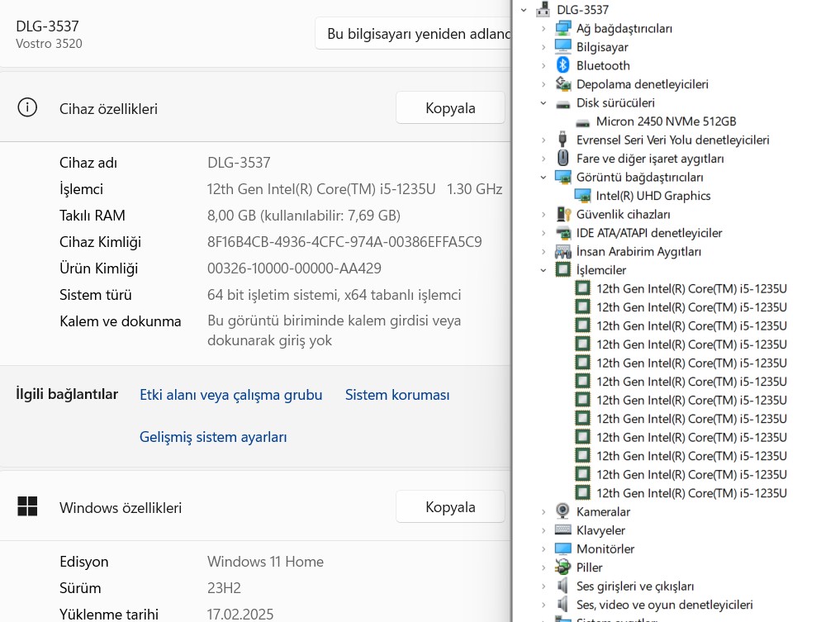Collapse the İşlemciler node
Image resolution: width=840 pixels, height=622 pixels.
543,270
